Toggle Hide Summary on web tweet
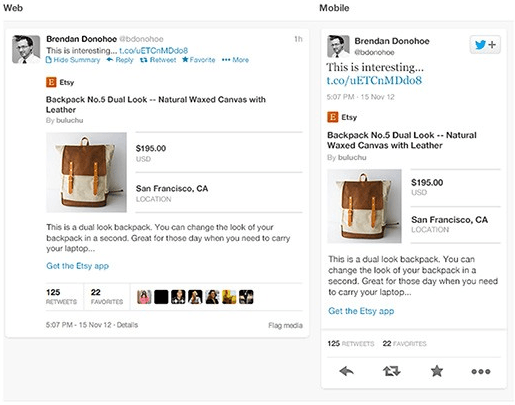This screenshot has height=405, width=515. click(x=73, y=60)
